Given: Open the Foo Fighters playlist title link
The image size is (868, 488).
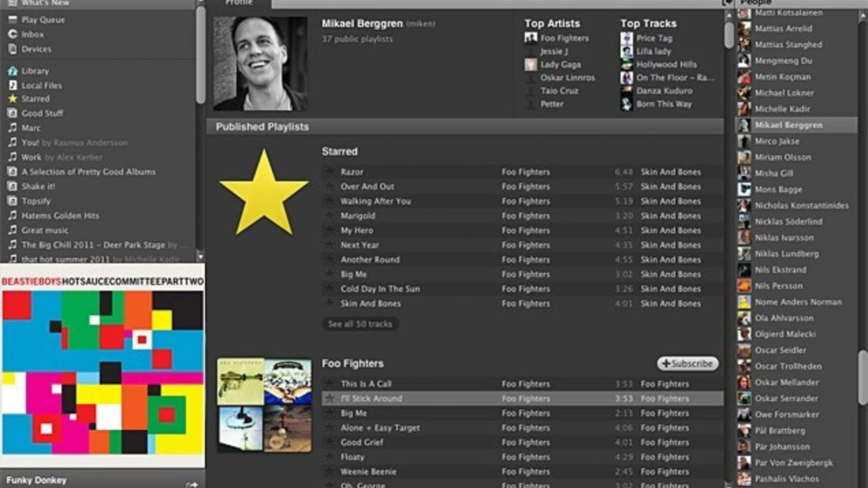Looking at the screenshot, I should point(352,363).
